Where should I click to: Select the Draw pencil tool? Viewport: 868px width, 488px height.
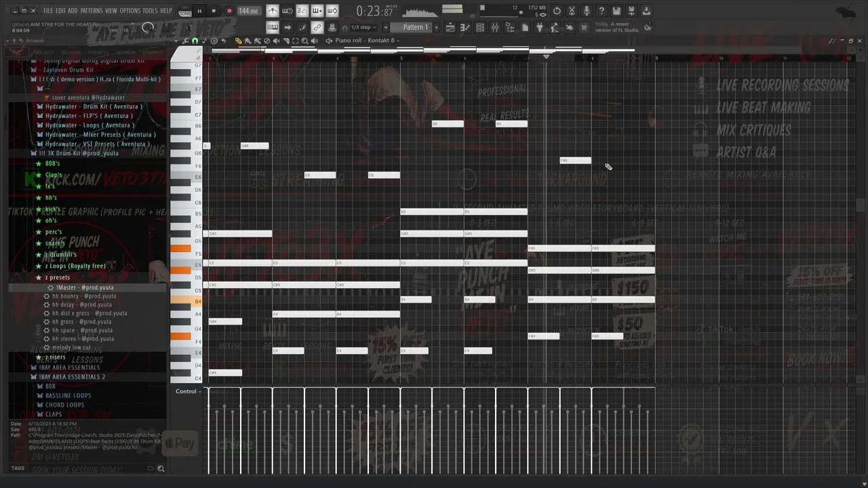click(x=239, y=41)
